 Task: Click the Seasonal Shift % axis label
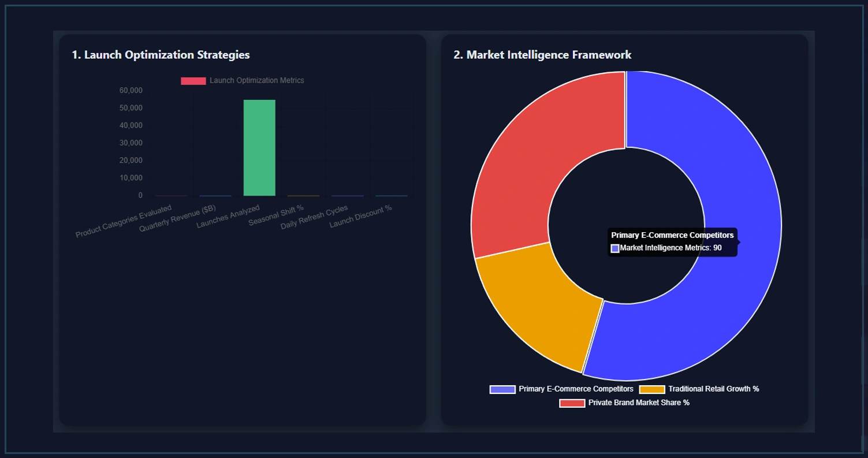pyautogui.click(x=275, y=215)
